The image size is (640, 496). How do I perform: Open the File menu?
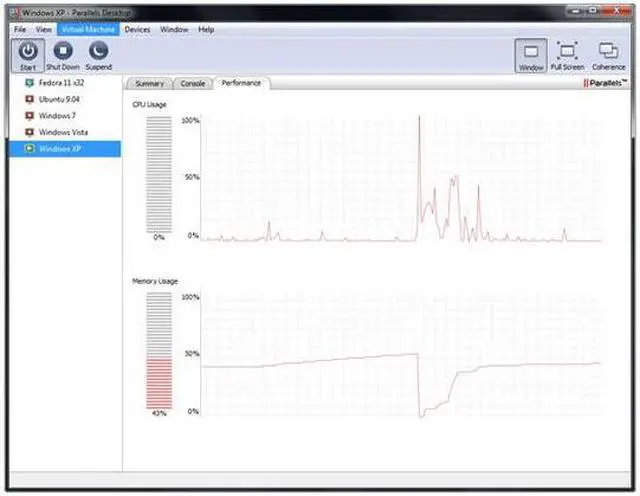click(20, 29)
